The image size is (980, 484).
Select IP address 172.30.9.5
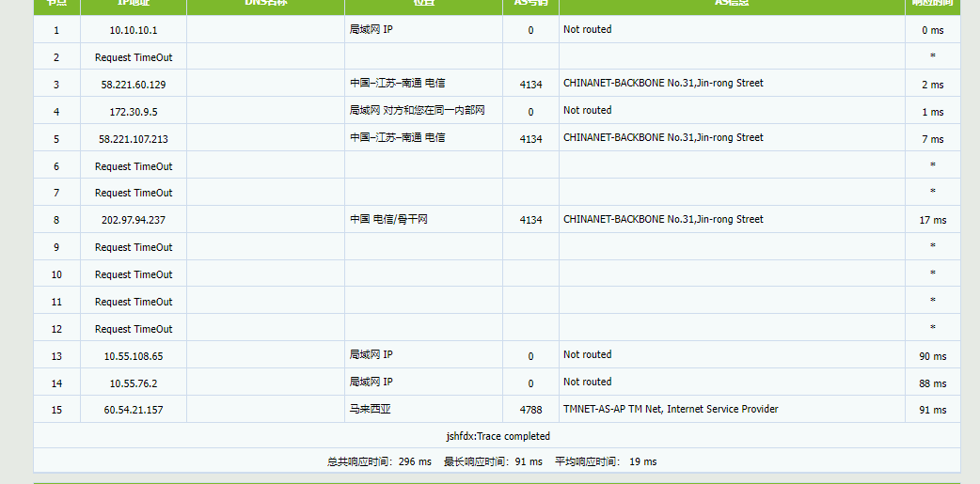coord(134,112)
